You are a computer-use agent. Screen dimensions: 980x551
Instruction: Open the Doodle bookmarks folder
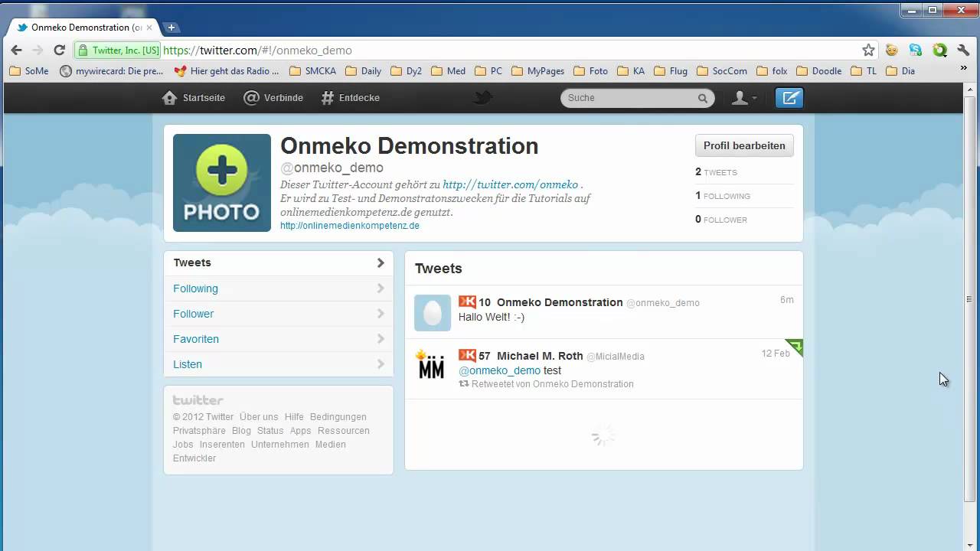click(x=819, y=71)
